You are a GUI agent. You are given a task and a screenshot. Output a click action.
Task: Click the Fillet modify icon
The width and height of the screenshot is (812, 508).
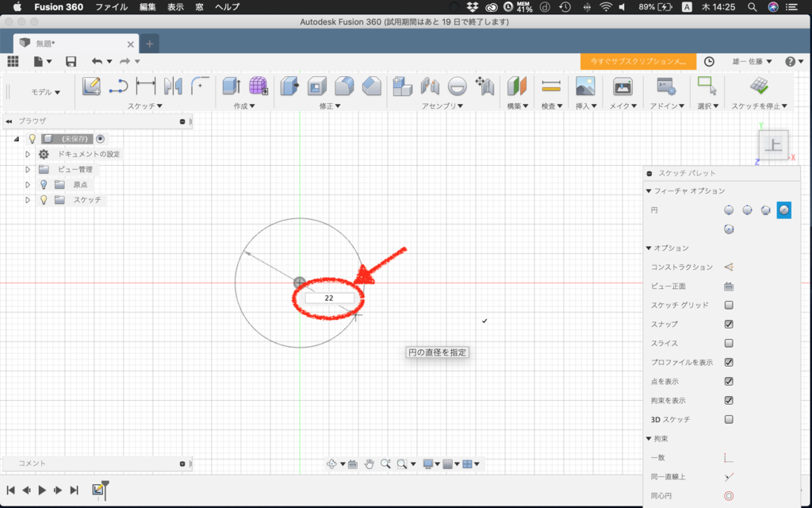(344, 86)
